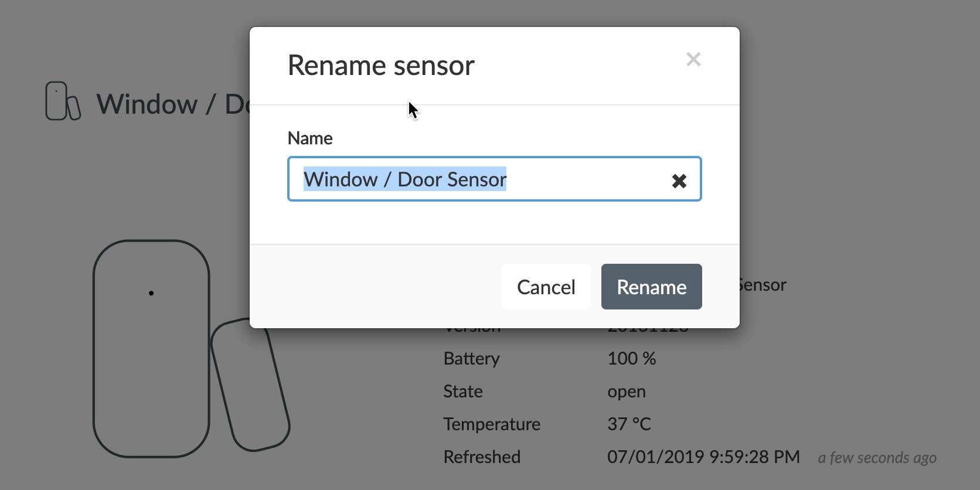
Task: Select the Temperature label
Action: pos(492,424)
